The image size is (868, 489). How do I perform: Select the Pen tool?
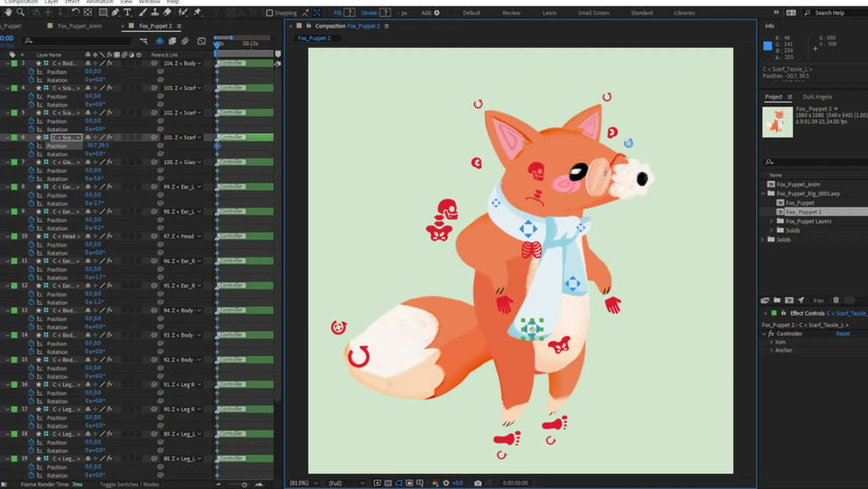pyautogui.click(x=115, y=12)
